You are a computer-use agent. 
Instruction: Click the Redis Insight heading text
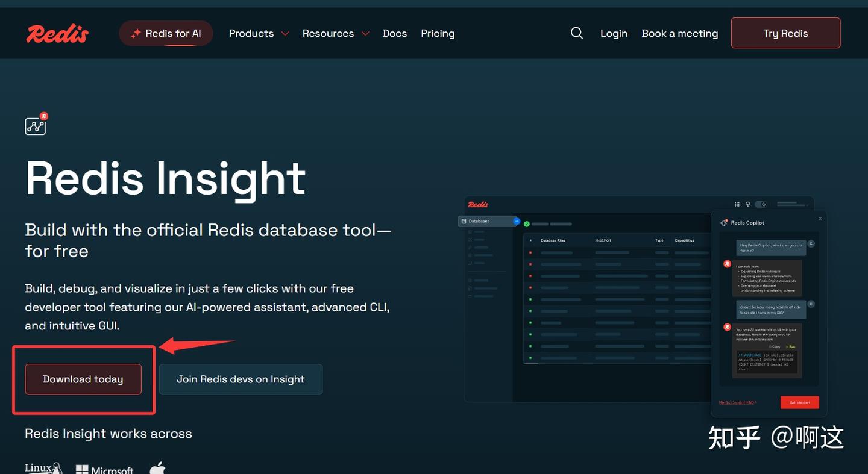166,179
